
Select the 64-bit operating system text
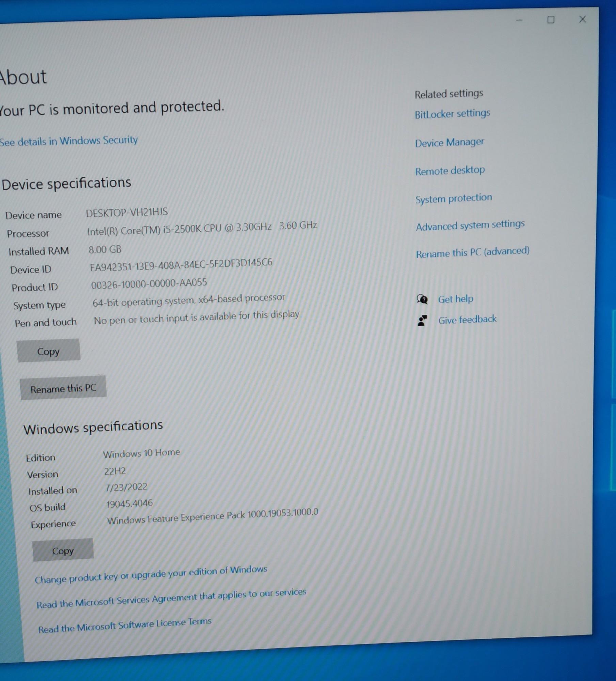coord(189,300)
